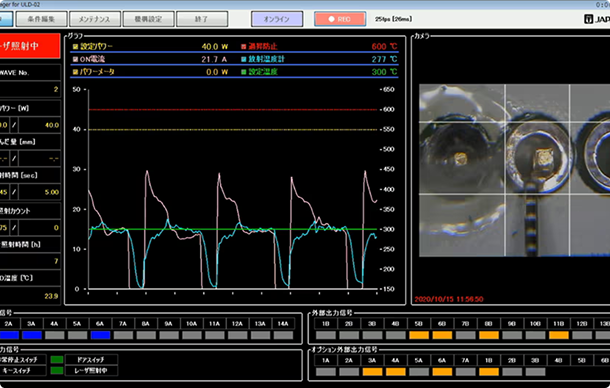The height and width of the screenshot is (388, 610).
Task: Click the ドアスイッチ door switch label
Action: coord(91,360)
